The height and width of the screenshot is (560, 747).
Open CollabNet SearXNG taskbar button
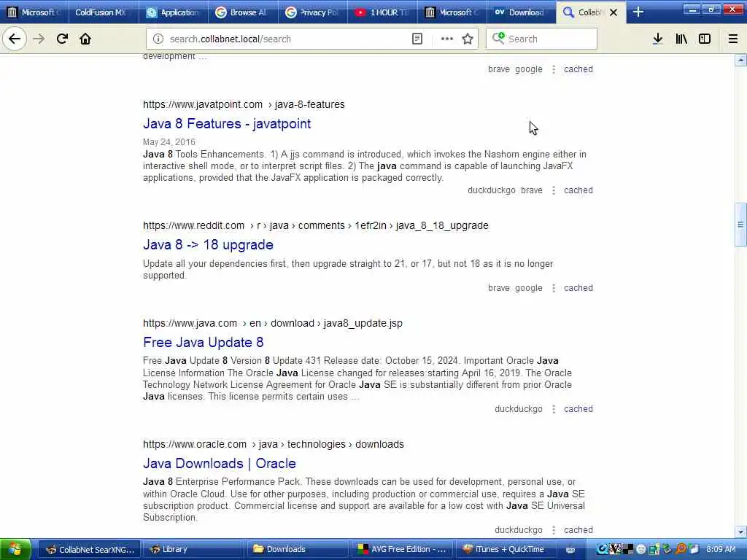pos(90,550)
